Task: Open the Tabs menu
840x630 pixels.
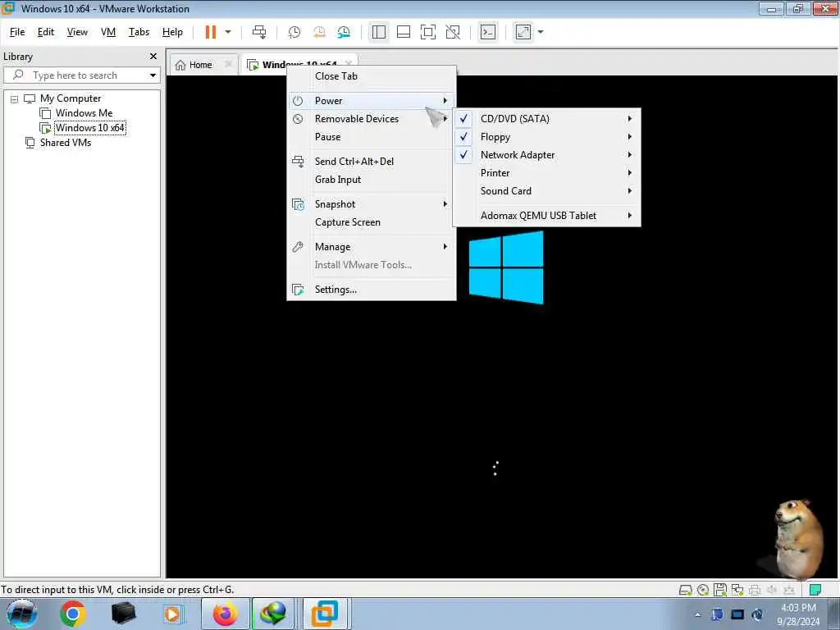Action: [139, 32]
